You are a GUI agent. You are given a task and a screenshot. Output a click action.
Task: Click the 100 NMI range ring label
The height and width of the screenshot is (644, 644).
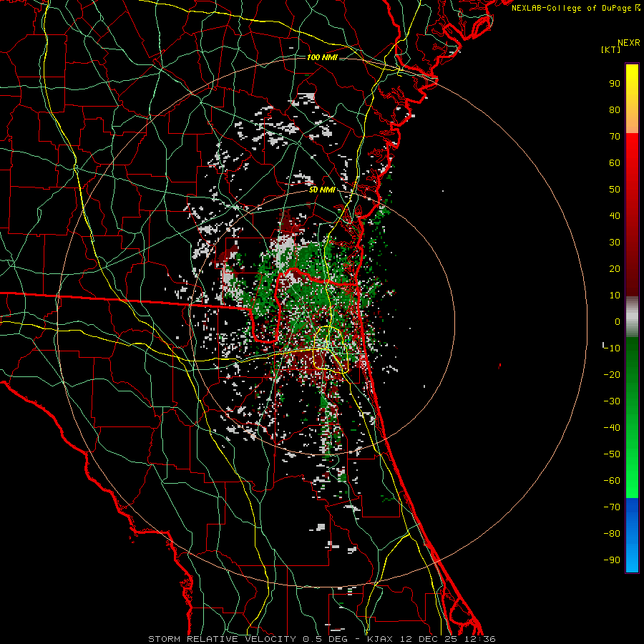point(322,57)
